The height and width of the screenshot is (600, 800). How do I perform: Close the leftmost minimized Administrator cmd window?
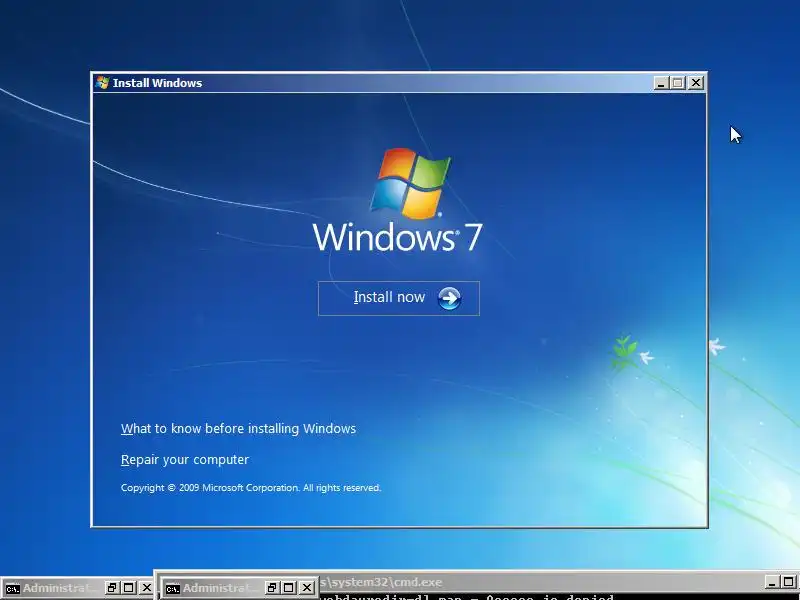click(x=146, y=588)
